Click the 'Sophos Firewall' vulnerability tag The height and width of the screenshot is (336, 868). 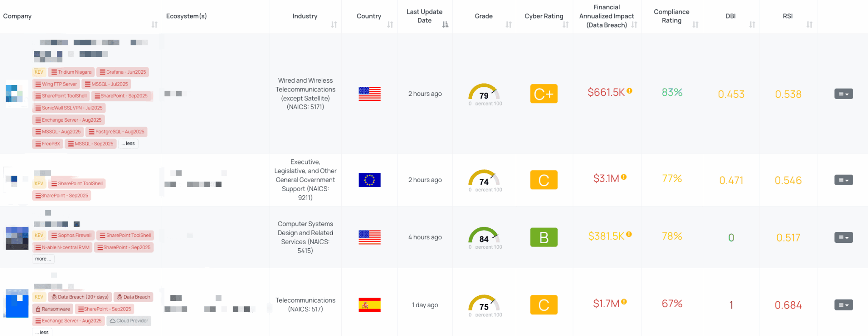point(71,235)
